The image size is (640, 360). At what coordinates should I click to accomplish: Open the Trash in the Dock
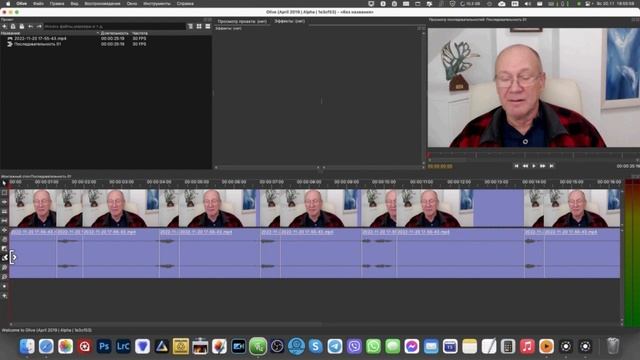(613, 346)
